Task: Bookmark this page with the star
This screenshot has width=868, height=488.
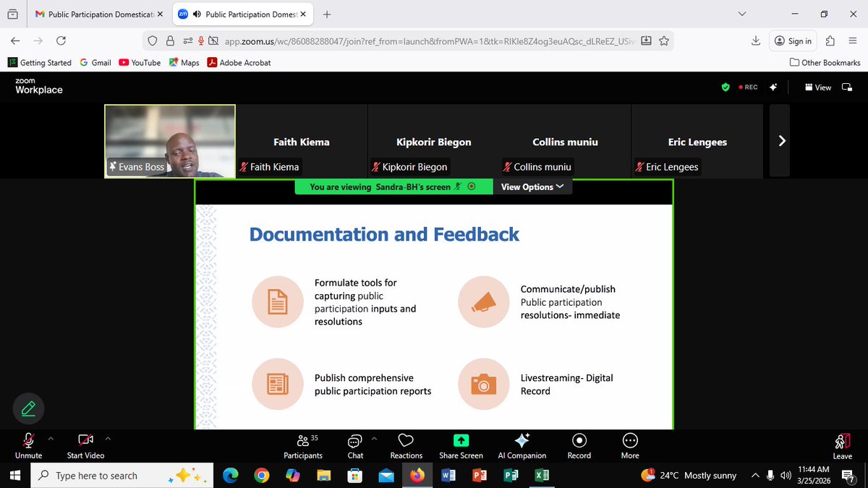Action: coord(663,41)
